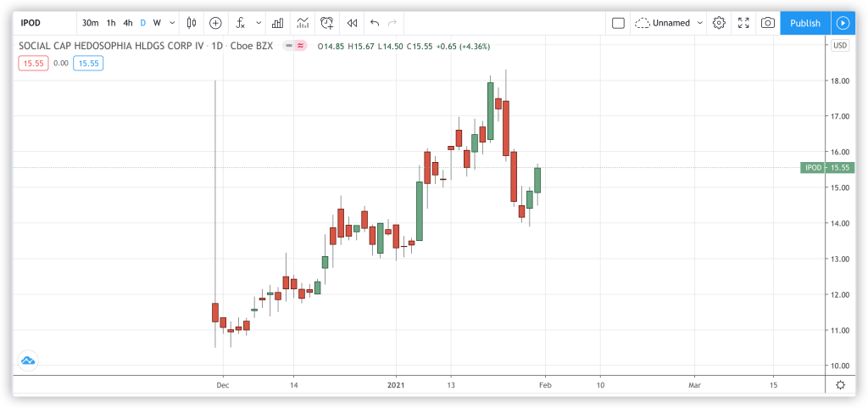Take a chart snapshot with the camera icon
Image resolution: width=868 pixels, height=408 pixels.
tap(767, 23)
